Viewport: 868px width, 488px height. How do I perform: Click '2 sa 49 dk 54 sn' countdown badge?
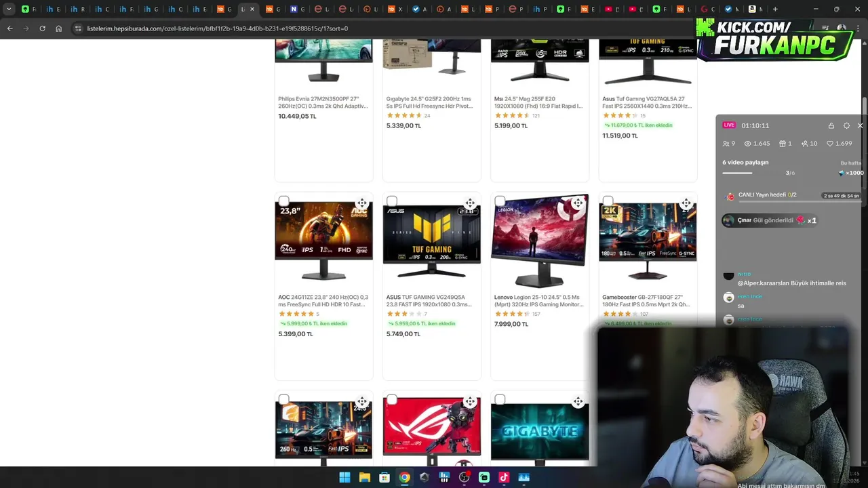[x=842, y=196]
